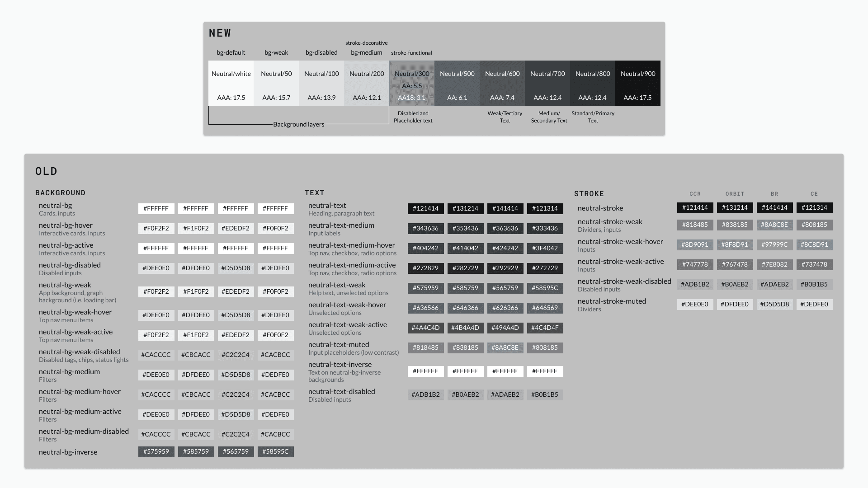Select #D5D5D8 chip in neutral-bg-weak-hover row
This screenshot has width=868, height=488.
point(236,315)
